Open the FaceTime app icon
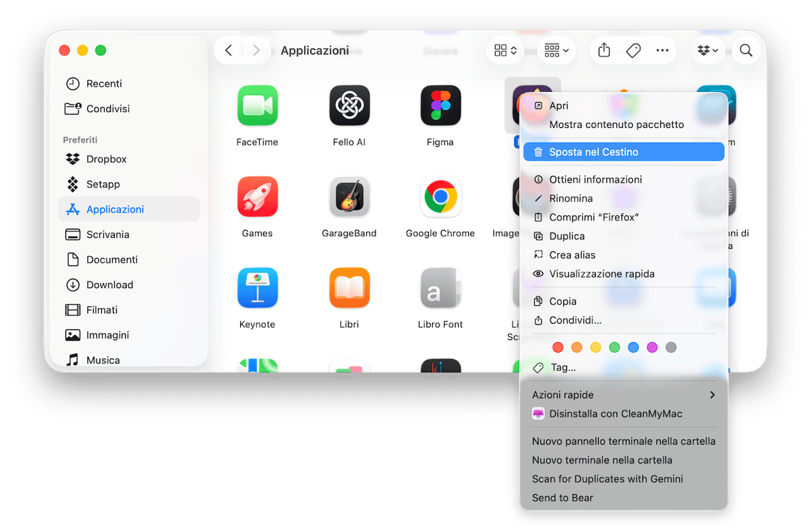This screenshot has height=532, width=811. (x=257, y=105)
